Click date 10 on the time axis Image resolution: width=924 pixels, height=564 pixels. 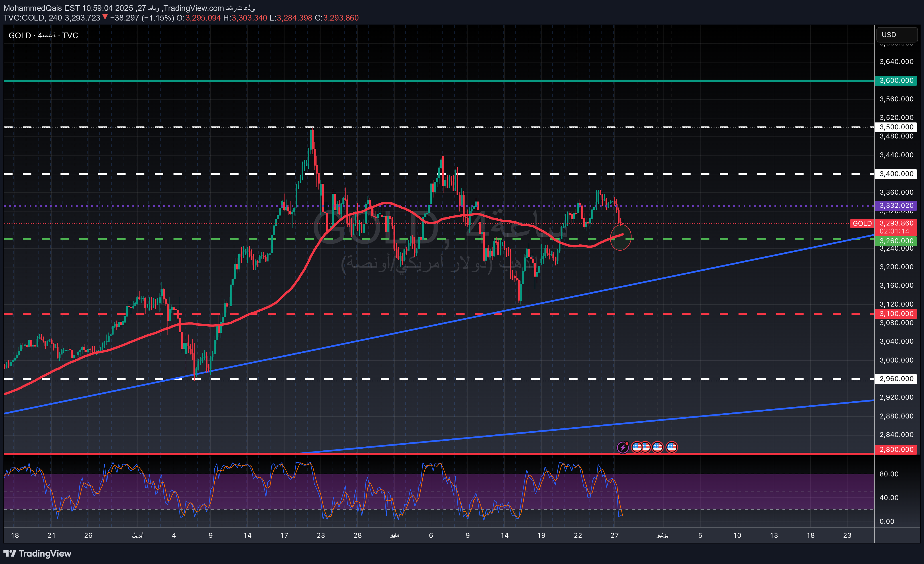point(737,535)
